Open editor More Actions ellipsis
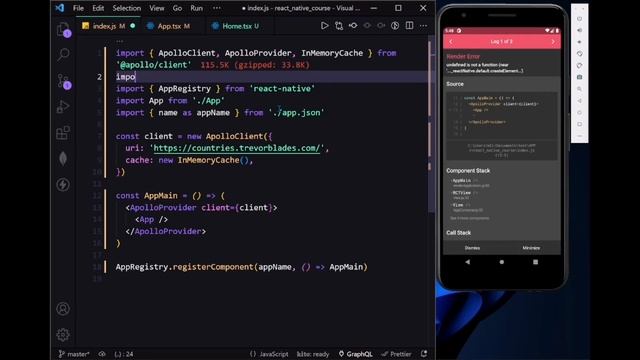Viewport: 640px width, 360px height. (x=423, y=26)
